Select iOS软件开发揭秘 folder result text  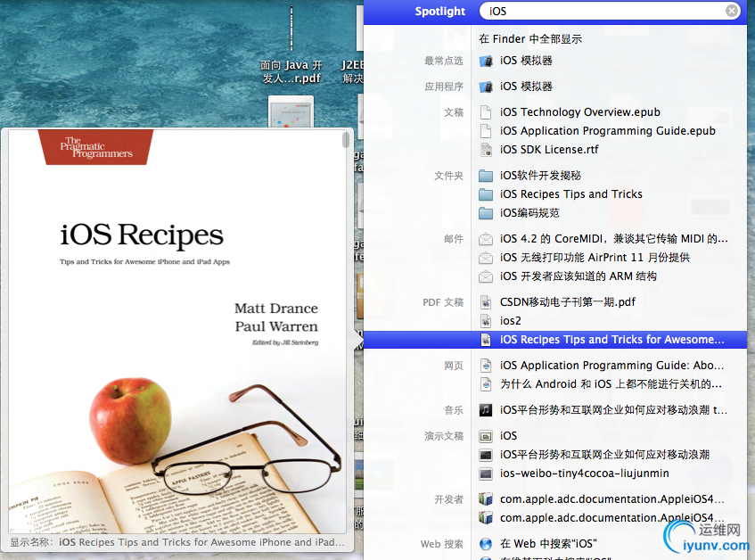tap(540, 176)
